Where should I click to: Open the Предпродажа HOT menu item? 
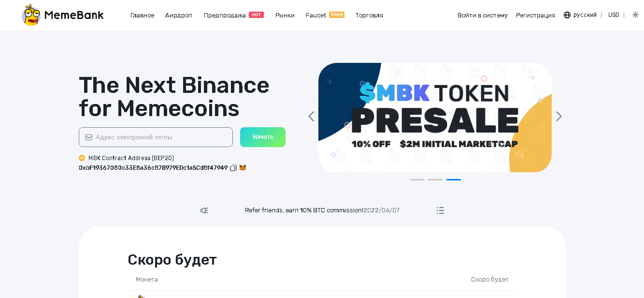[233, 15]
